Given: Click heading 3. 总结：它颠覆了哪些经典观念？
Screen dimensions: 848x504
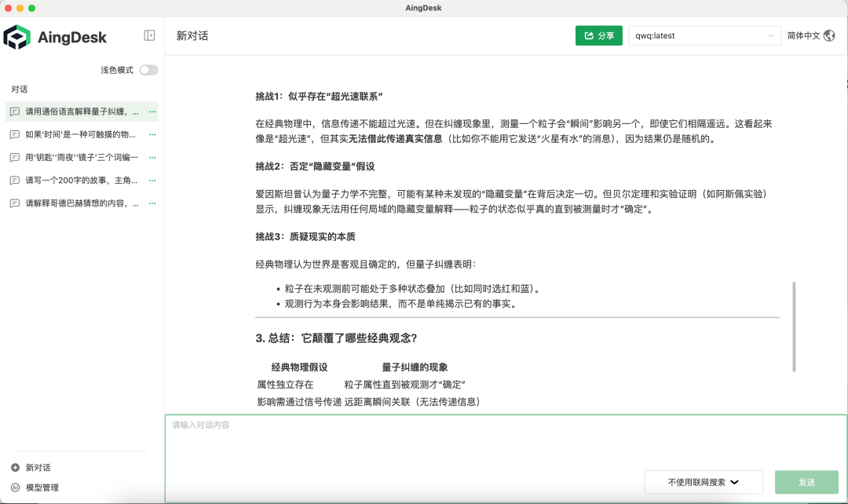Looking at the screenshot, I should pos(336,338).
